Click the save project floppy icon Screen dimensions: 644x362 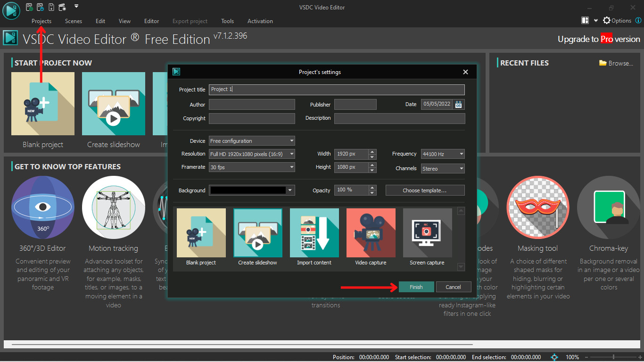coord(51,7)
